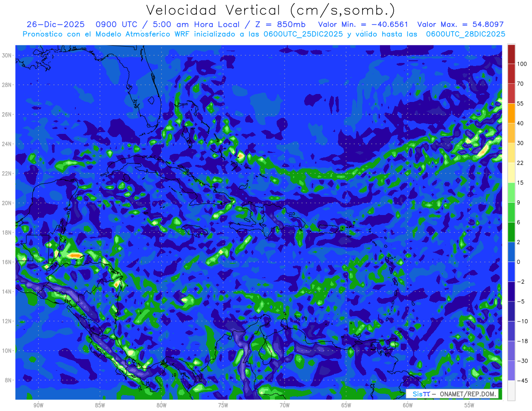Click the 55W longitude label
The image size is (532, 411).
[x=469, y=406]
